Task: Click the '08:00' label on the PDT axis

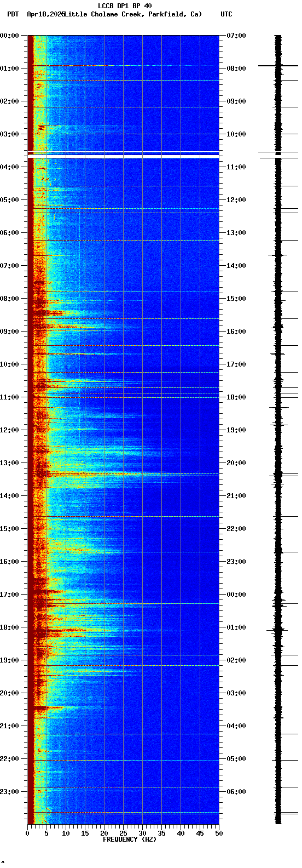Action: [9, 299]
